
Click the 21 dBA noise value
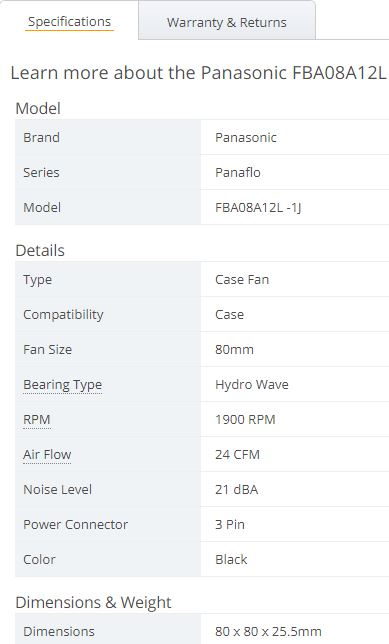[237, 490]
